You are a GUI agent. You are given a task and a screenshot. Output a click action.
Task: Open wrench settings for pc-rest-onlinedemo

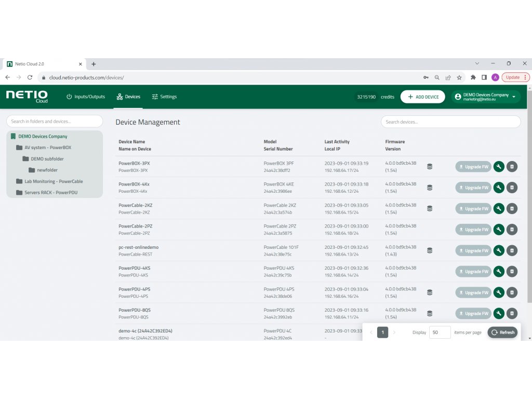coord(499,251)
